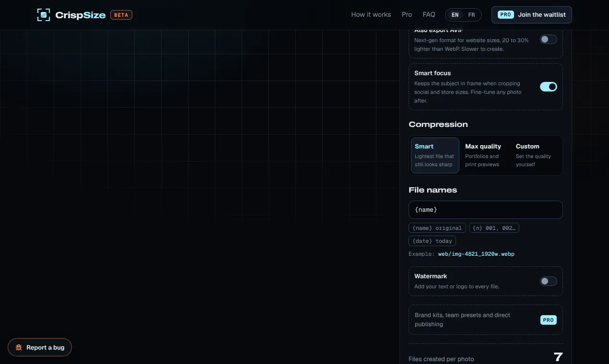
Task: Click Join the waitlist button
Action: (532, 15)
